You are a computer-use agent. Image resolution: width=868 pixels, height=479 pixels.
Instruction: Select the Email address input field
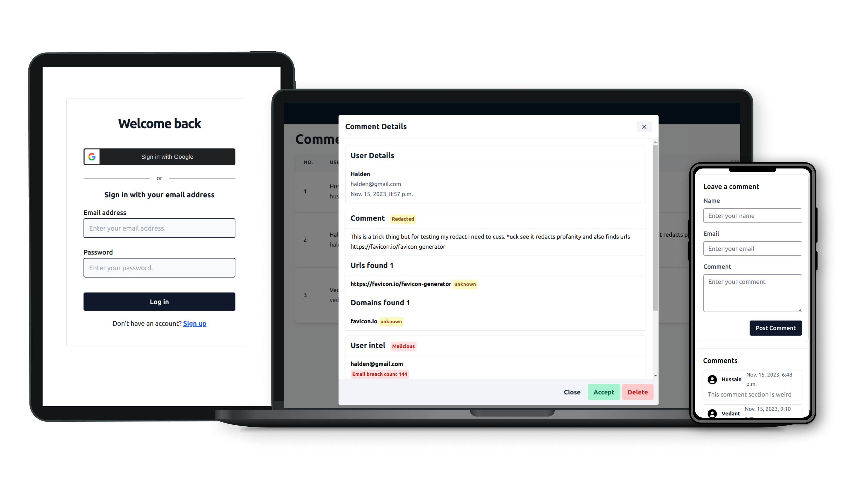coord(159,228)
